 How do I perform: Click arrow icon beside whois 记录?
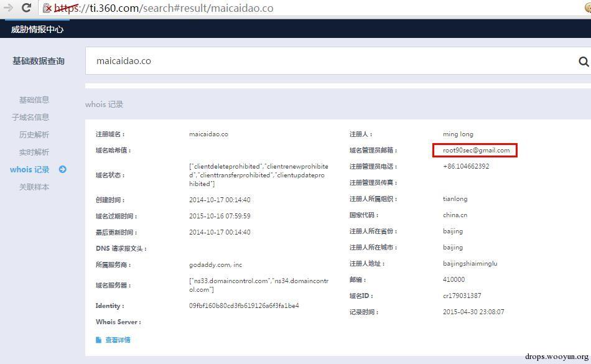(x=63, y=170)
